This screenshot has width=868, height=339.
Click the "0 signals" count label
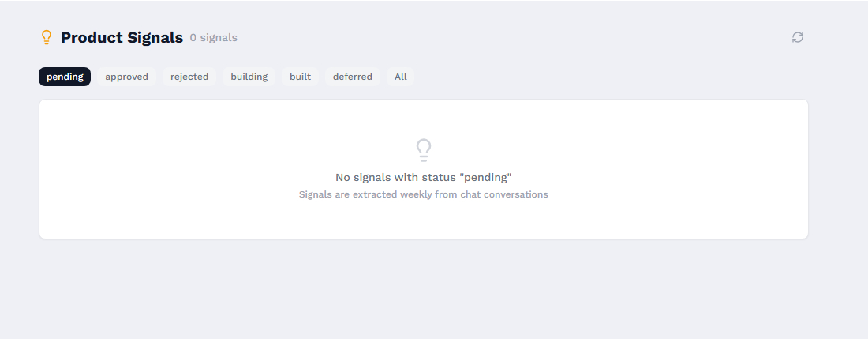click(213, 38)
